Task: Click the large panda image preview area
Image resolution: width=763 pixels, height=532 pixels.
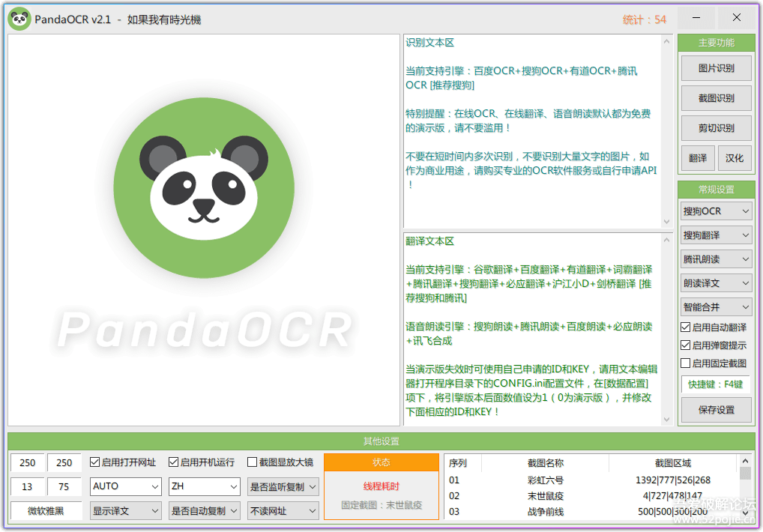Action: coord(203,230)
